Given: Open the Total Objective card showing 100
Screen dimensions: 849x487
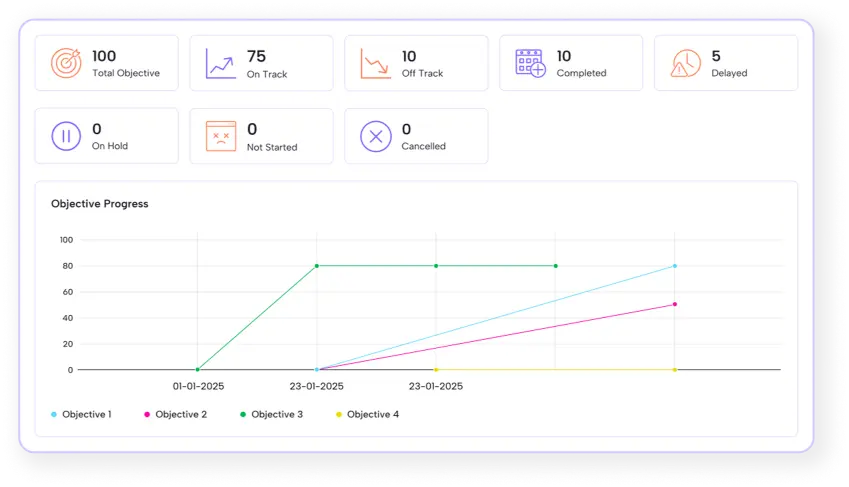Looking at the screenshot, I should pos(107,64).
